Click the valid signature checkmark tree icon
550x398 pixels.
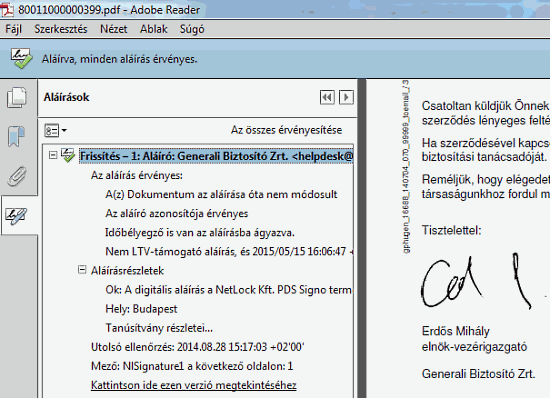[x=67, y=155]
